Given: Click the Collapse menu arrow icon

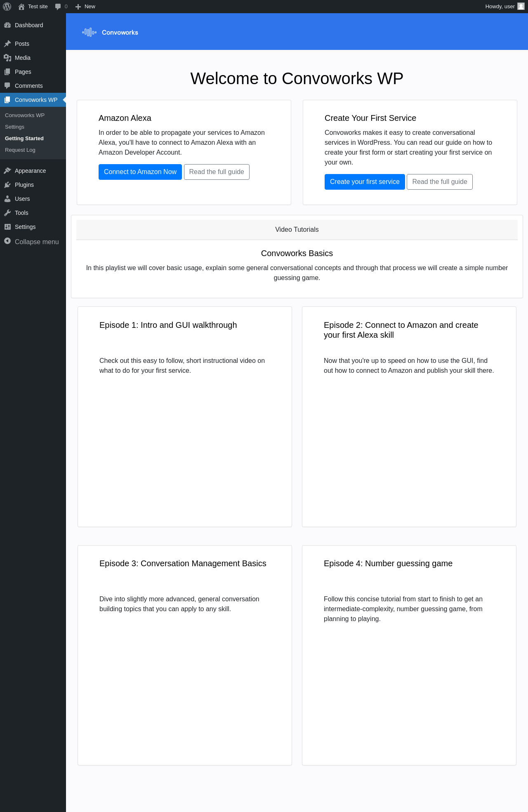Looking at the screenshot, I should (x=7, y=241).
